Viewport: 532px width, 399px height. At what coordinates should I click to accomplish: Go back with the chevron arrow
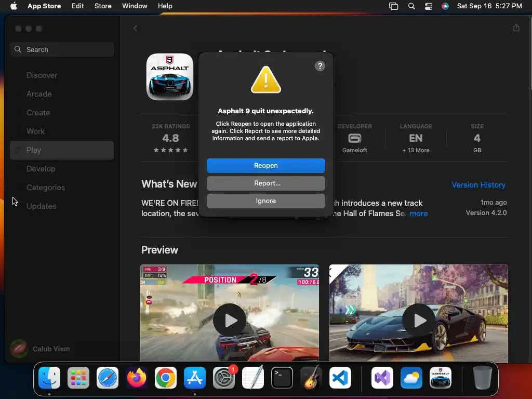(135, 28)
